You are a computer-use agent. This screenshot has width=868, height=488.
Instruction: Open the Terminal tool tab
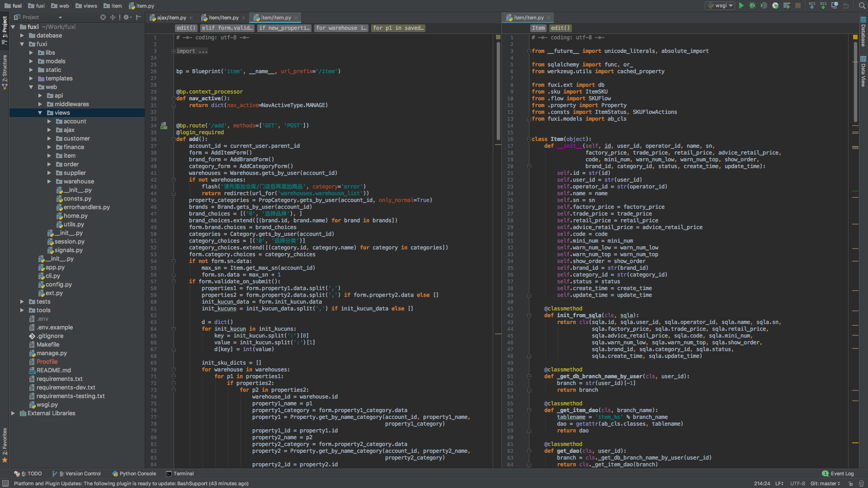[179, 474]
